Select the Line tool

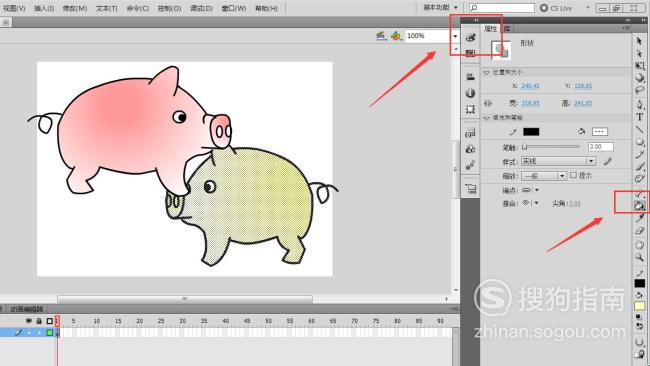pyautogui.click(x=640, y=129)
